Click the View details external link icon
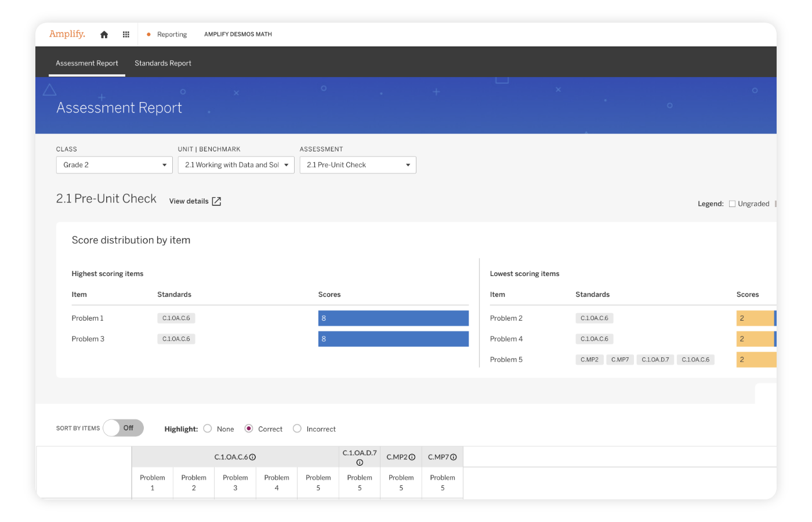The width and height of the screenshot is (812, 522). tap(216, 201)
